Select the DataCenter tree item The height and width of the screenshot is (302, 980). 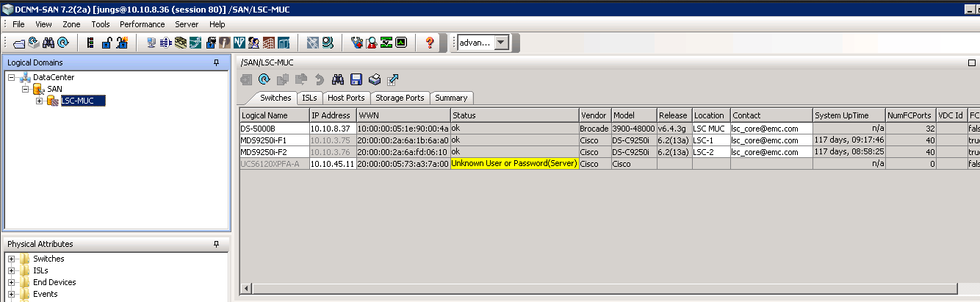[x=53, y=77]
